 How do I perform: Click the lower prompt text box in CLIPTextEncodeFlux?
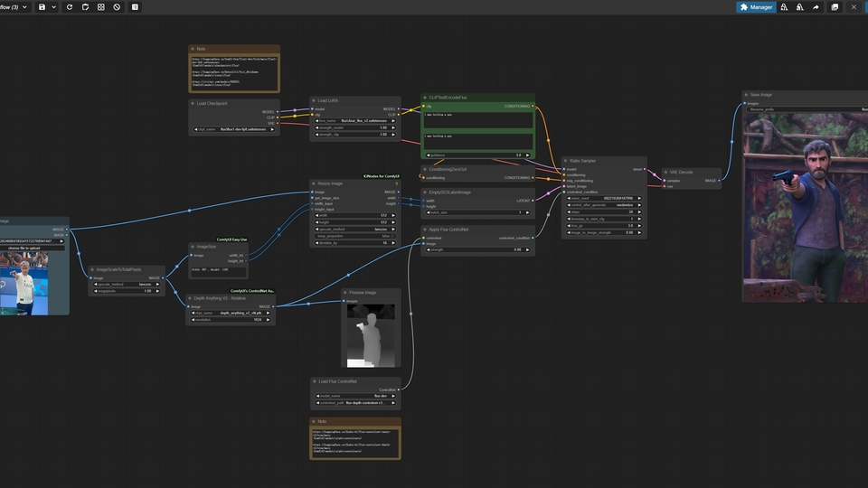point(478,141)
